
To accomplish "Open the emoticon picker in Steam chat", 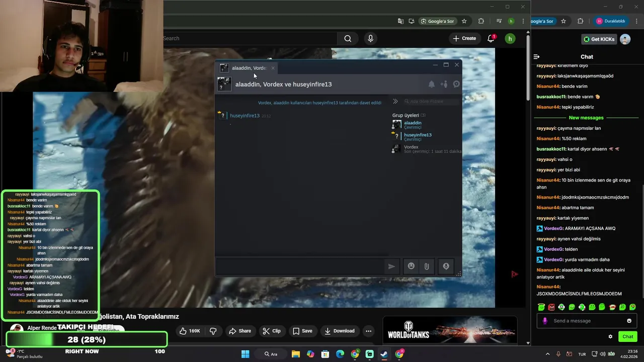I will tap(411, 266).
